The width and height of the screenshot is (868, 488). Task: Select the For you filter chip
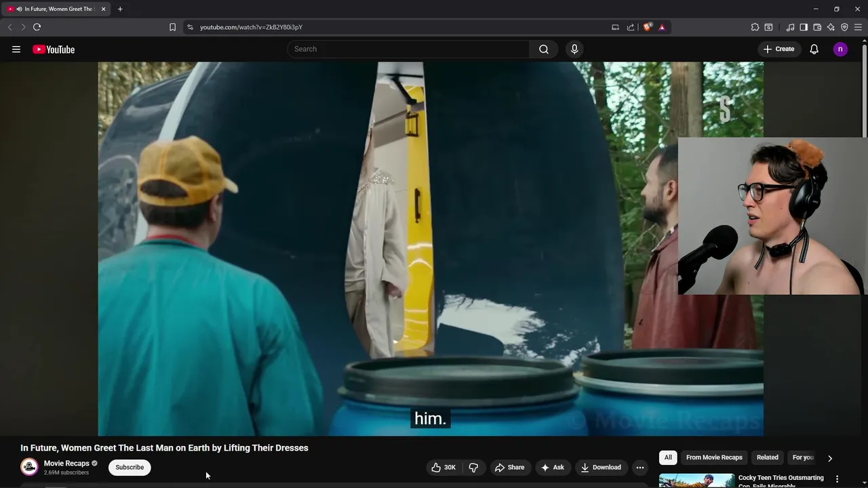[x=803, y=457]
